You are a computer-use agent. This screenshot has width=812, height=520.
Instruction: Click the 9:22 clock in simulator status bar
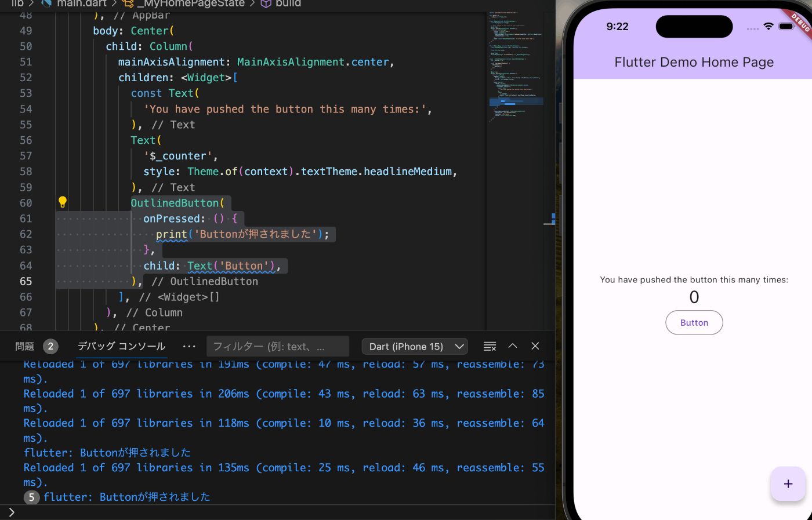pos(617,27)
